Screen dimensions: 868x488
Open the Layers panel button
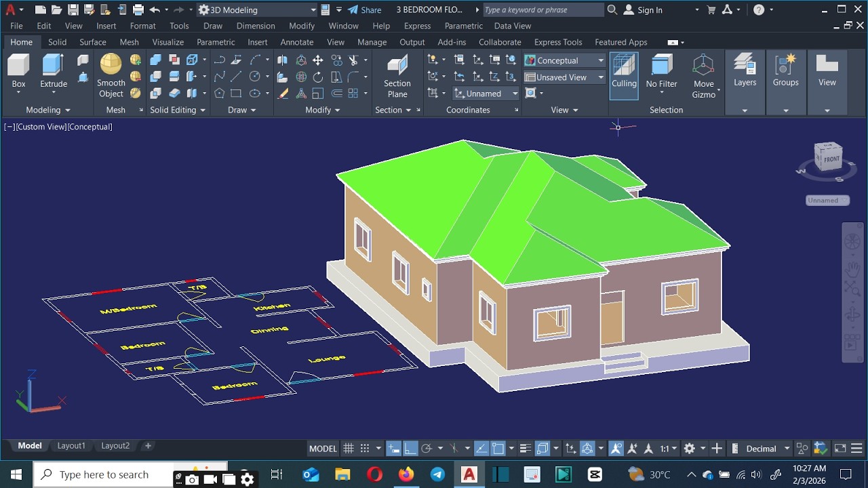(745, 70)
